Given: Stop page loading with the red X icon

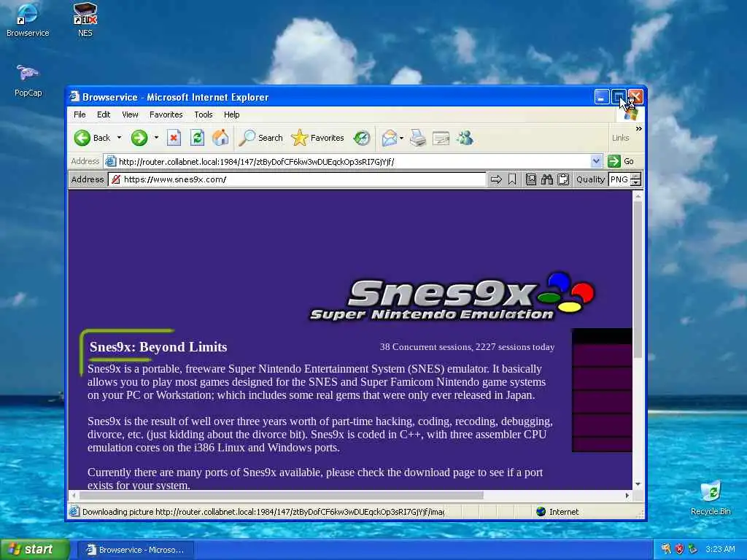Looking at the screenshot, I should (174, 138).
